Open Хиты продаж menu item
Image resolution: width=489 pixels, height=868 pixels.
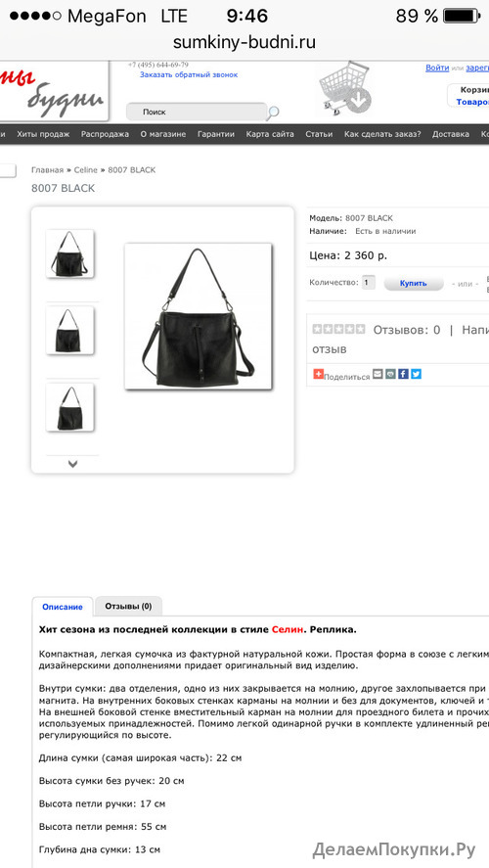click(x=43, y=134)
